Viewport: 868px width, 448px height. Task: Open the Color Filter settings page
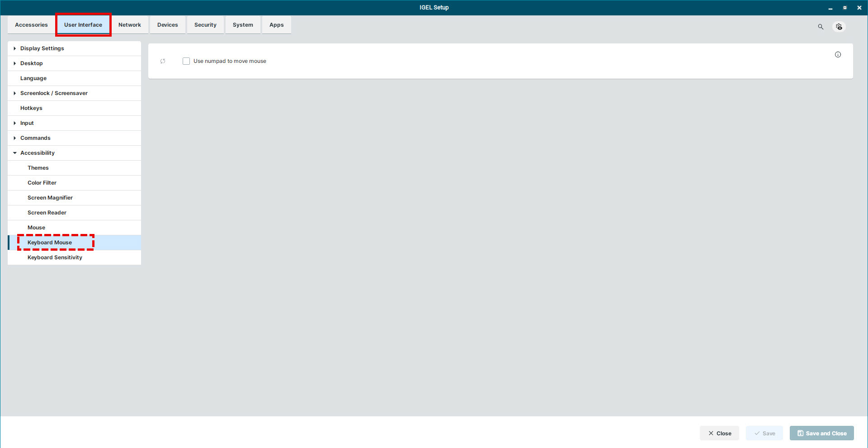click(x=42, y=183)
